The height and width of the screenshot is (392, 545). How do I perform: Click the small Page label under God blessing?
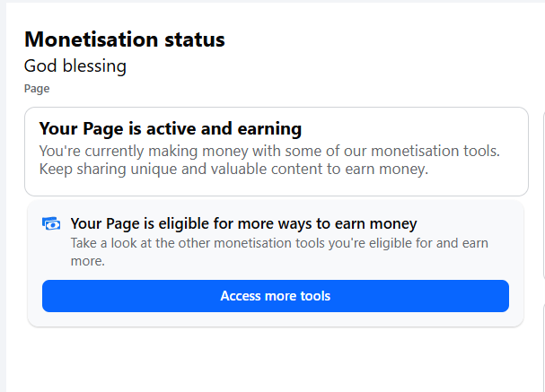click(37, 89)
